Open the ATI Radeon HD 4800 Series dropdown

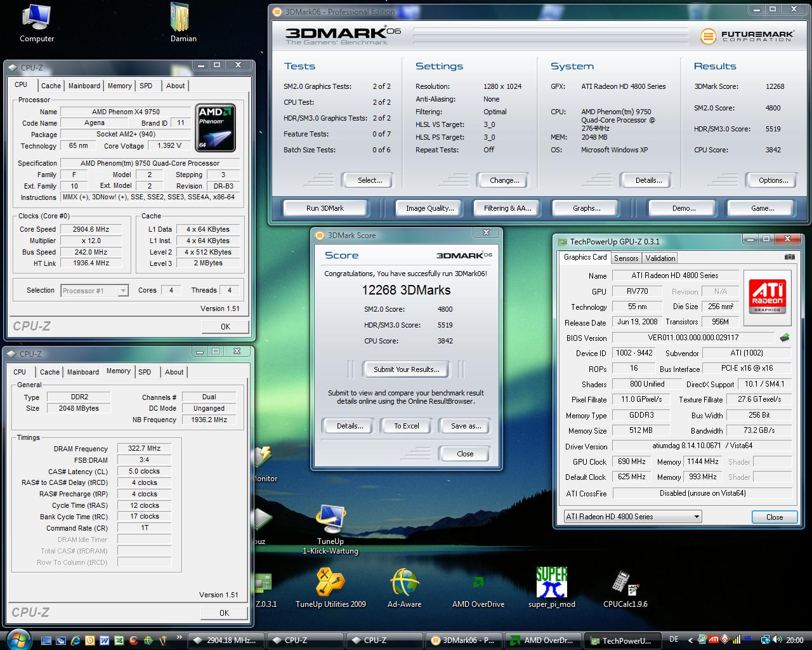pos(632,517)
